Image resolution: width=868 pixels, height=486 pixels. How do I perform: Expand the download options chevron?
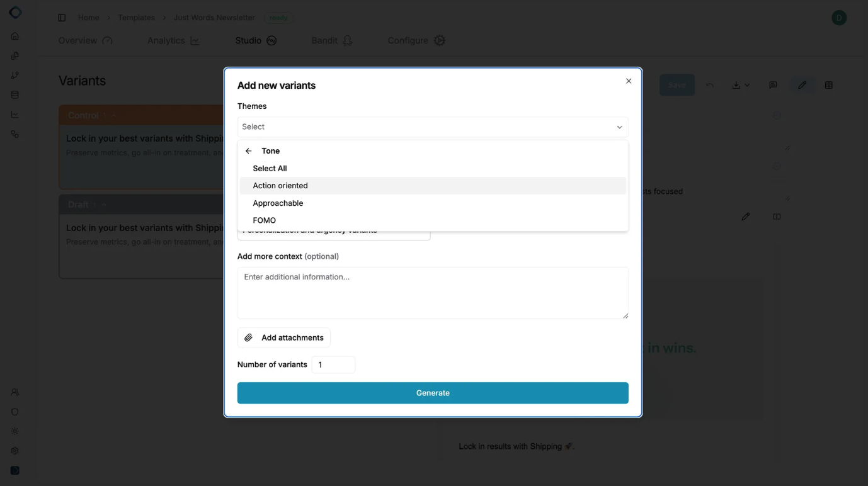[x=747, y=86]
